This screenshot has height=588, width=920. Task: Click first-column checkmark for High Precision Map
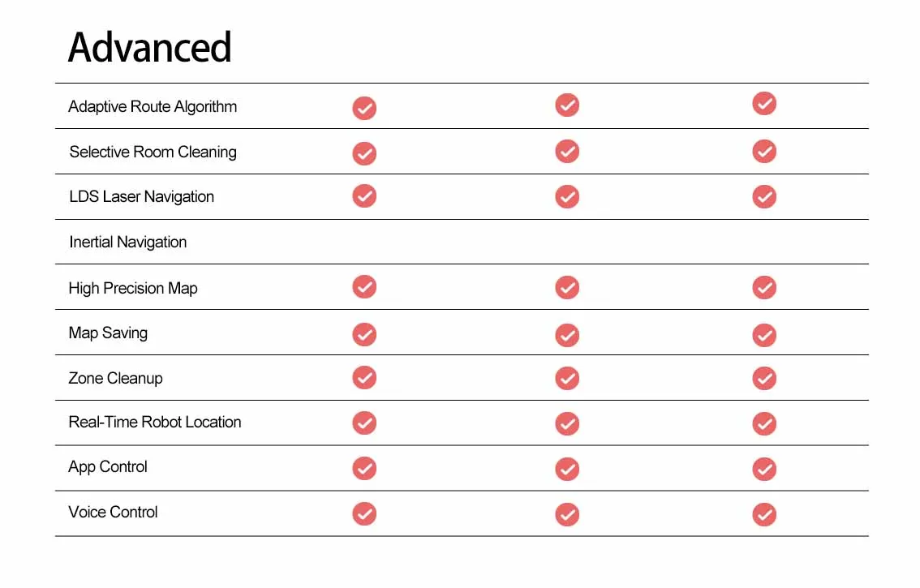click(364, 287)
